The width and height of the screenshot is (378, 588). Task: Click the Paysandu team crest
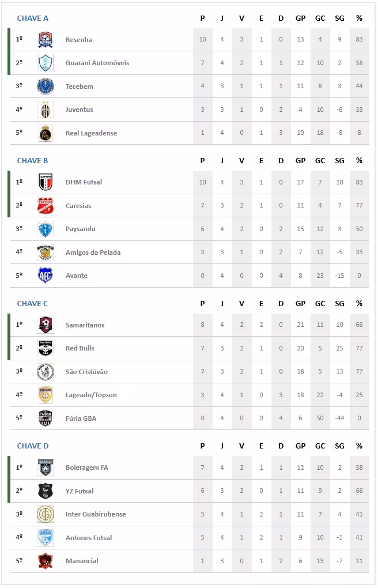click(46, 229)
